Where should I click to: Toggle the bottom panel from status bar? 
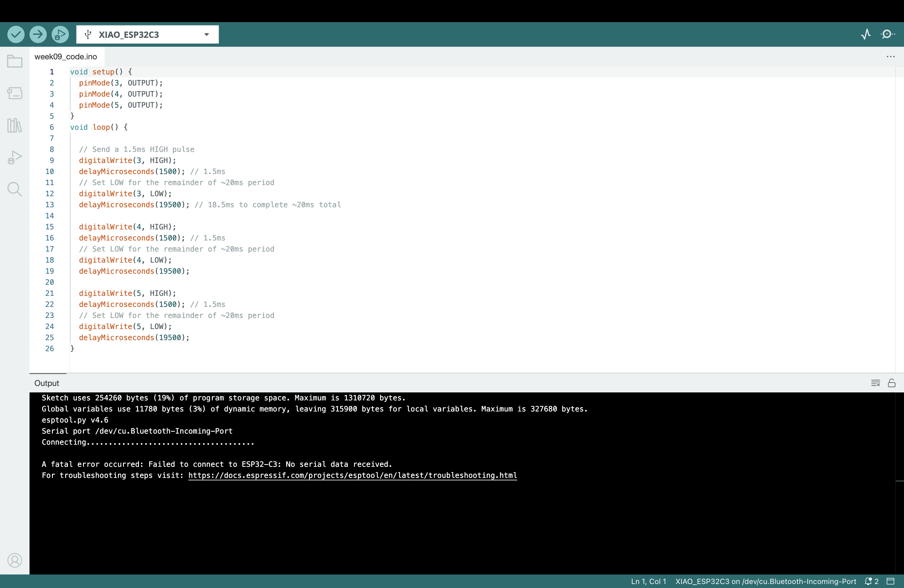pyautogui.click(x=891, y=581)
